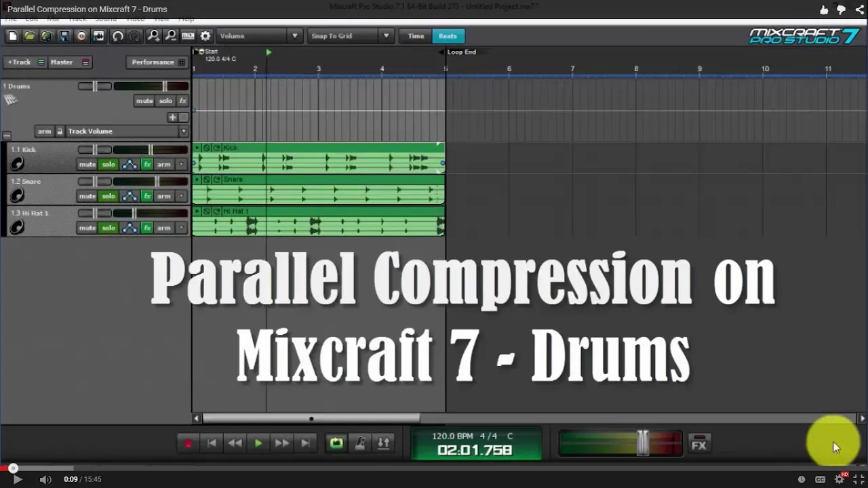Open the master FX button
Screen dimensions: 868x488
click(699, 443)
